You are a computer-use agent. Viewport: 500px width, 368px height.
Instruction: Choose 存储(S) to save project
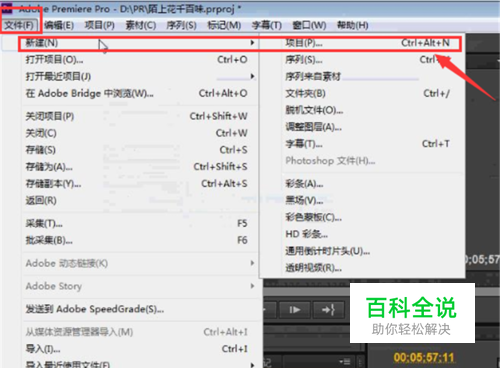(x=140, y=150)
